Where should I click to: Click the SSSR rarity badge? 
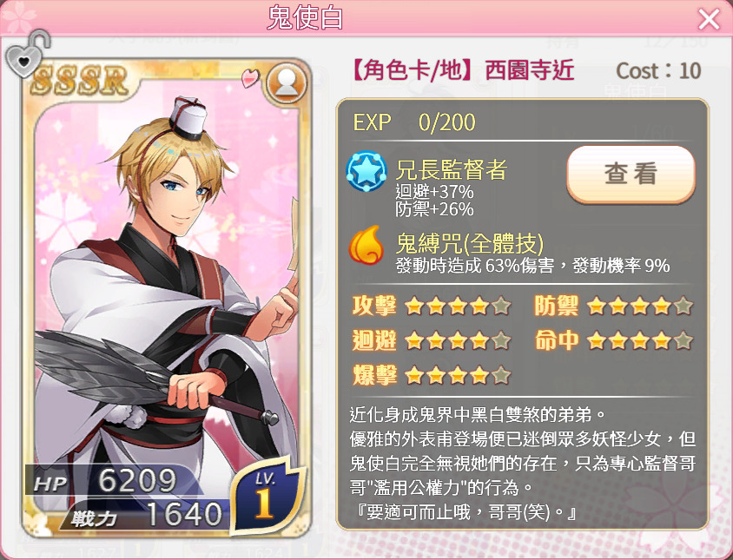point(80,80)
